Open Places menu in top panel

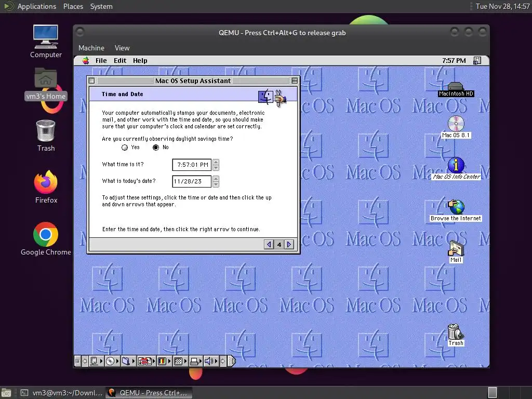[73, 6]
